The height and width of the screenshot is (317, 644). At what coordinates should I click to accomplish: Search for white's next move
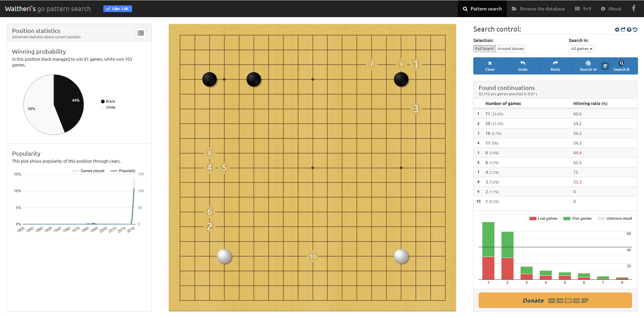pos(588,66)
